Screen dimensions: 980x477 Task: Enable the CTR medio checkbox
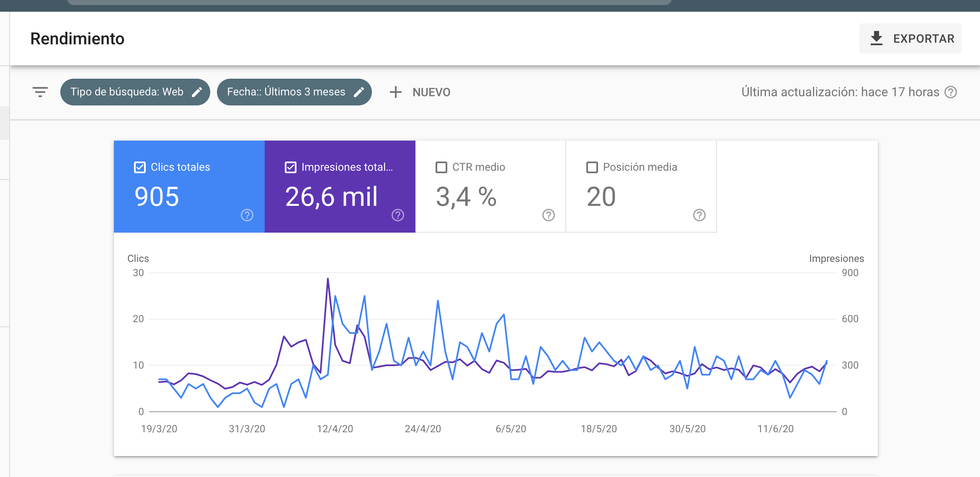(x=441, y=167)
